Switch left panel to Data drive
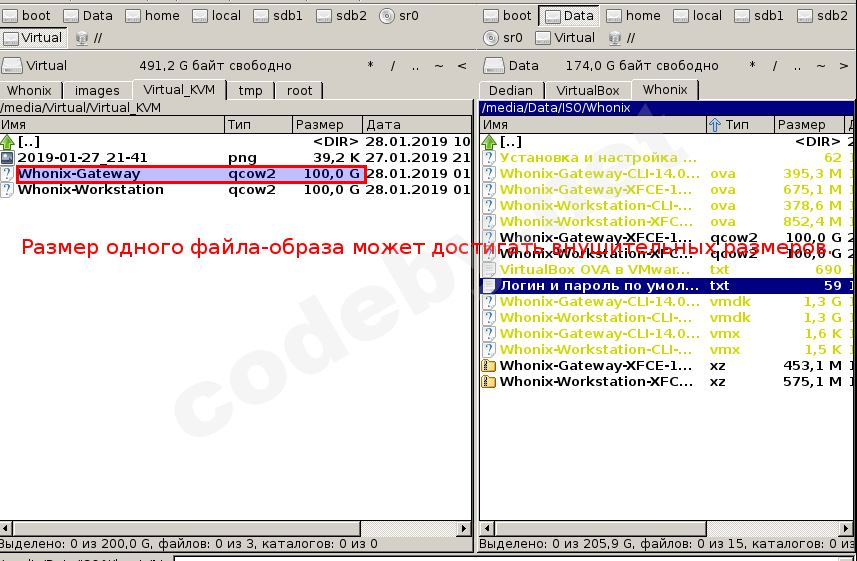This screenshot has width=857, height=561. coord(88,16)
